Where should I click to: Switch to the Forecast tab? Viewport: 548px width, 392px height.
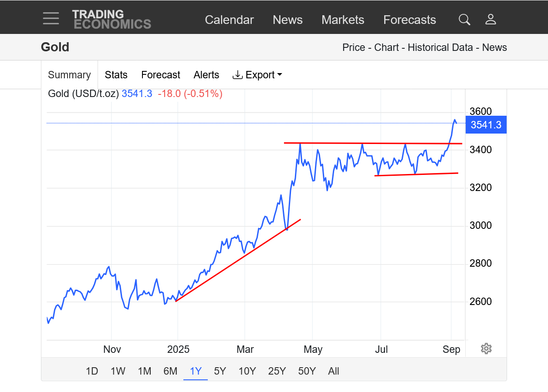point(161,75)
